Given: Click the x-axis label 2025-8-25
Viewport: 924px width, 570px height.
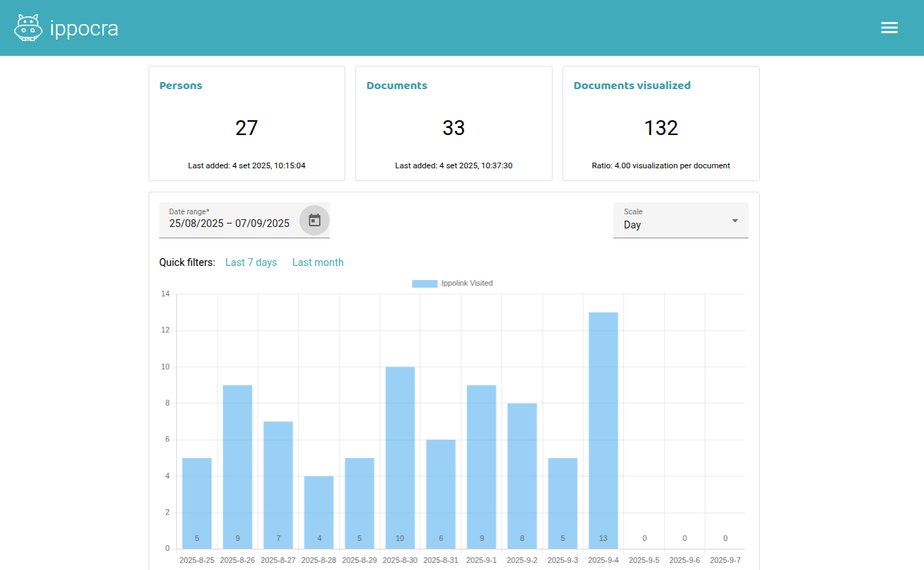Looking at the screenshot, I should [197, 559].
